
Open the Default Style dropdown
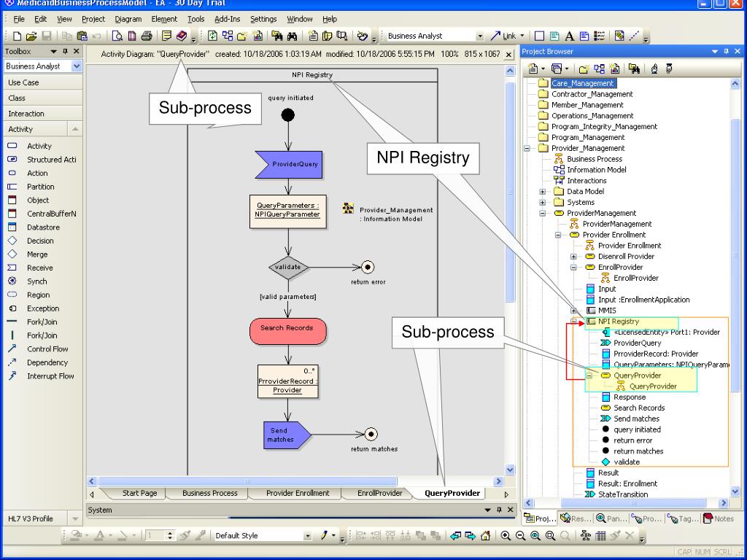(x=307, y=536)
